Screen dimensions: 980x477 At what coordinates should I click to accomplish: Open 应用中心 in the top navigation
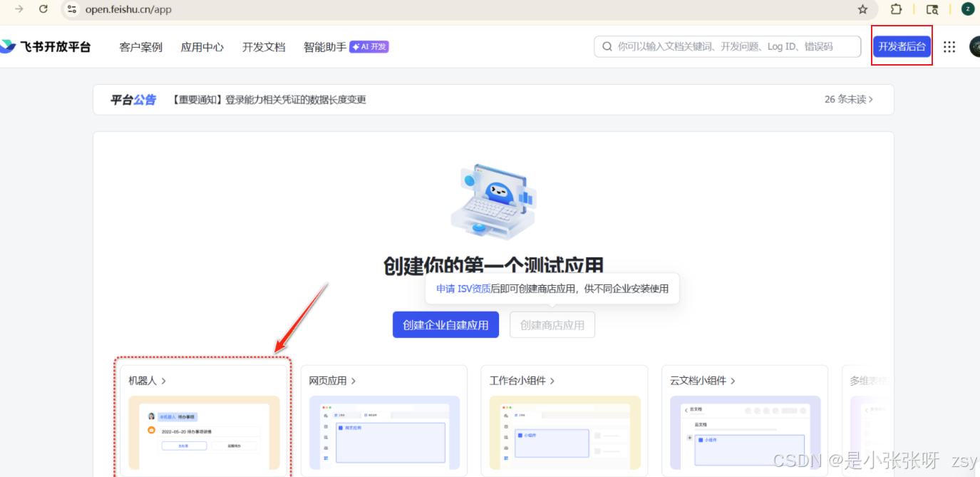coord(202,47)
